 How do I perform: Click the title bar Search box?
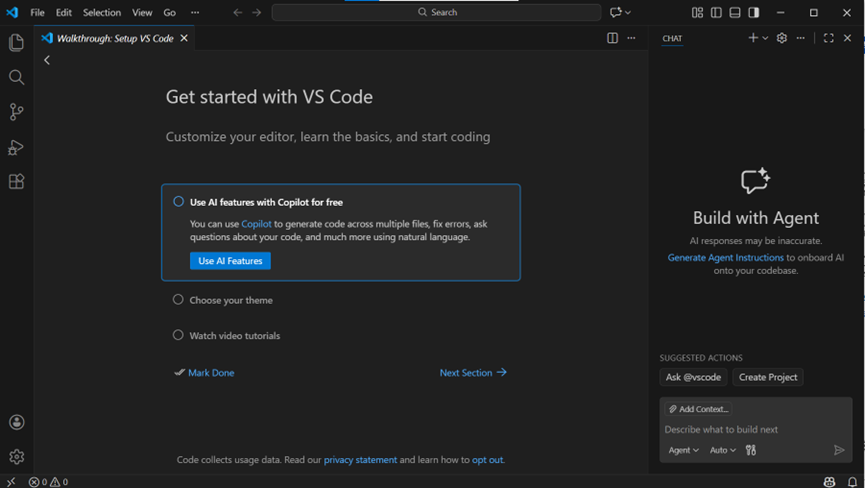click(436, 12)
